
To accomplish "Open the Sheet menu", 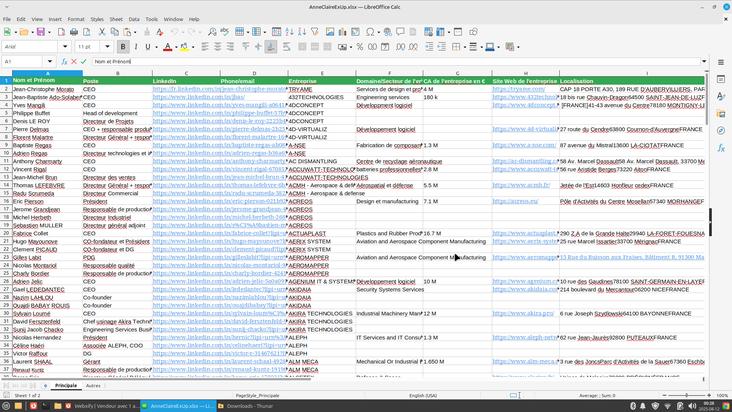I will 116,19.
